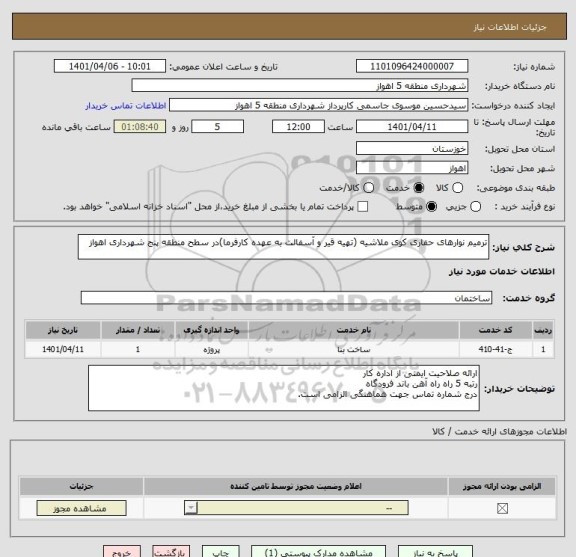This screenshot has height=557, width=576.
Task: Click the service group field ساختمان
Action: pyautogui.click(x=286, y=298)
